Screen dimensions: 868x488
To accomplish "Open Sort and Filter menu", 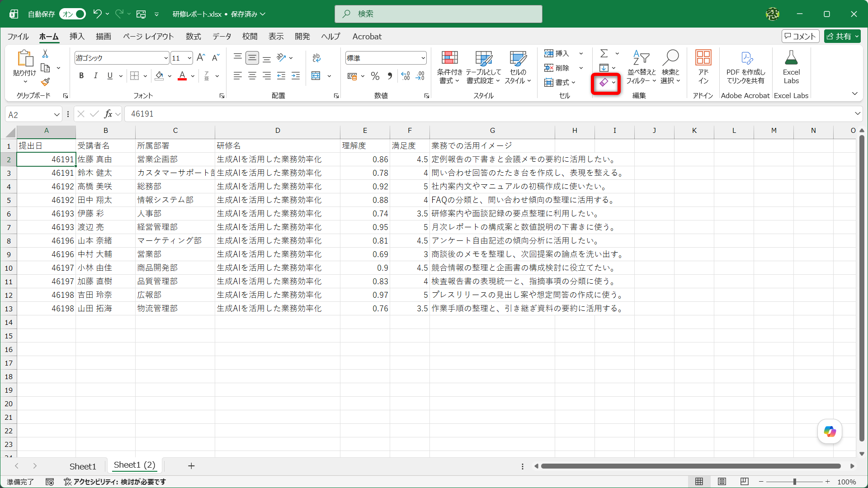I will coord(641,67).
